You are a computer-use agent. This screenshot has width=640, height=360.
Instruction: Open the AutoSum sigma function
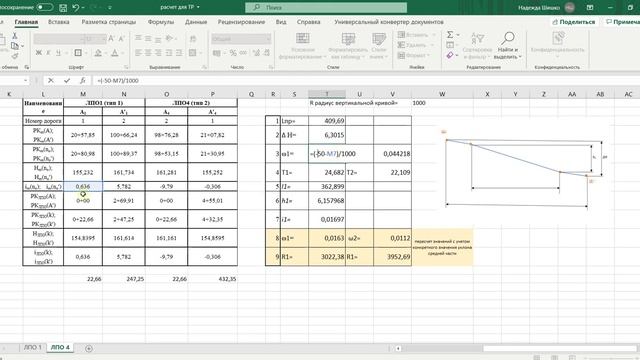point(449,35)
